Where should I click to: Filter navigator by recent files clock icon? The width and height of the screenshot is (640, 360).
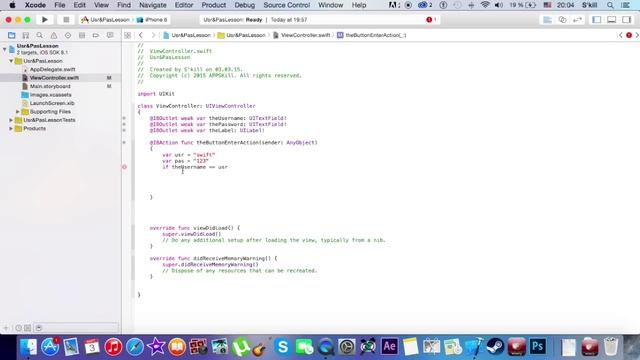[18, 328]
